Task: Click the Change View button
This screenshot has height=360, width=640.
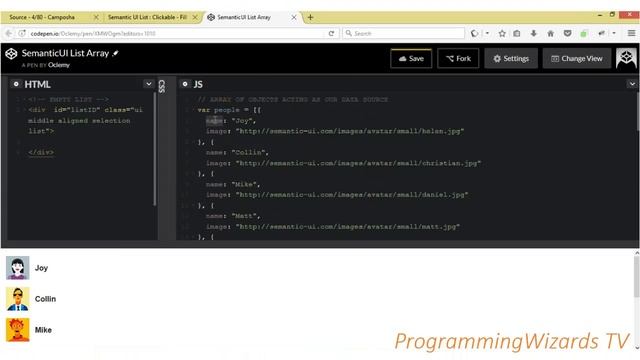Action: (x=577, y=58)
